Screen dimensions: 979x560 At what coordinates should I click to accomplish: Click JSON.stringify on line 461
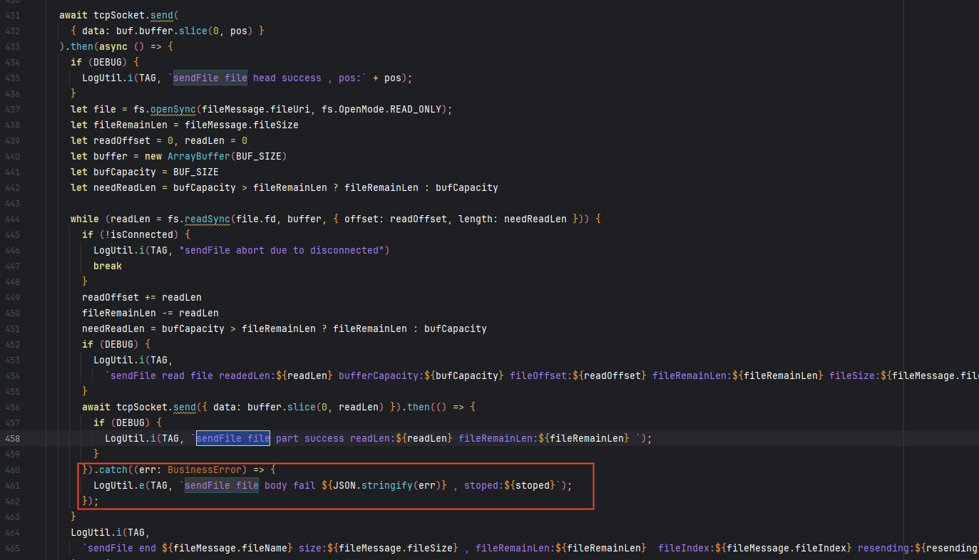(x=389, y=486)
